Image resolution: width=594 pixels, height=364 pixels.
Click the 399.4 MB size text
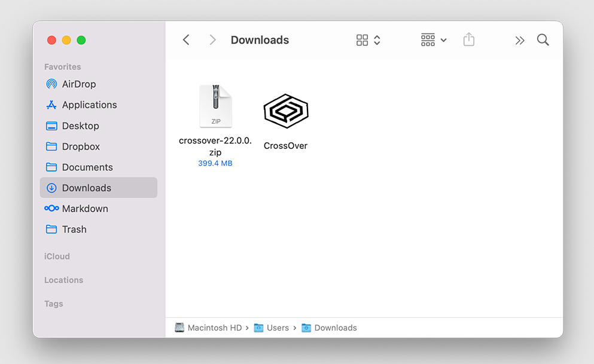tap(215, 163)
